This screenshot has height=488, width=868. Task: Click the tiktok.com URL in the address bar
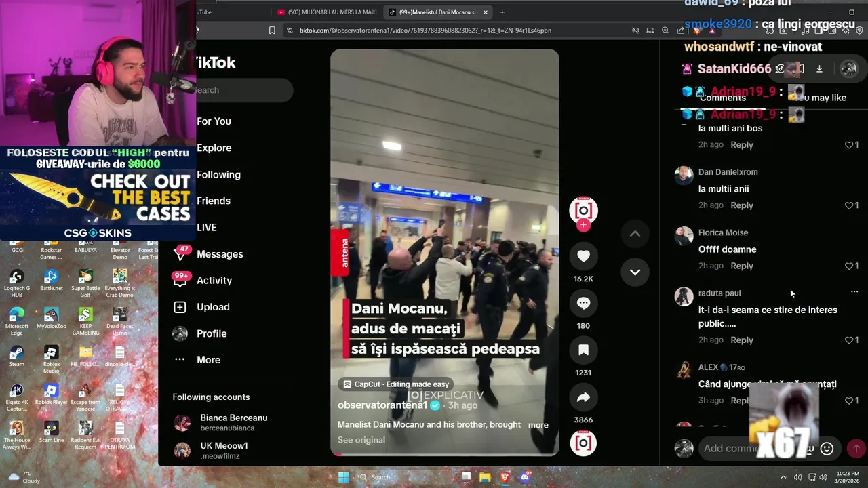425,30
